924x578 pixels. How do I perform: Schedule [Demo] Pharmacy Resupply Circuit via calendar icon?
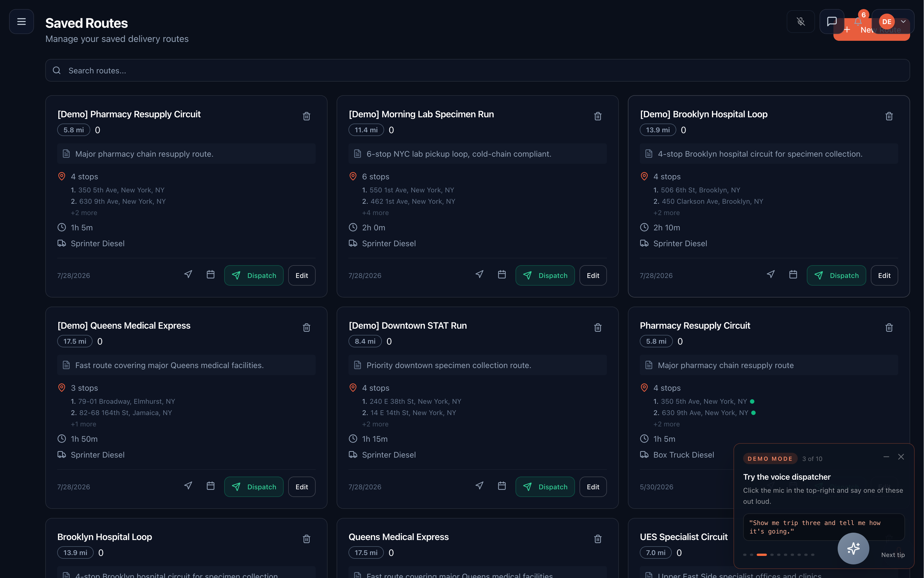(210, 275)
